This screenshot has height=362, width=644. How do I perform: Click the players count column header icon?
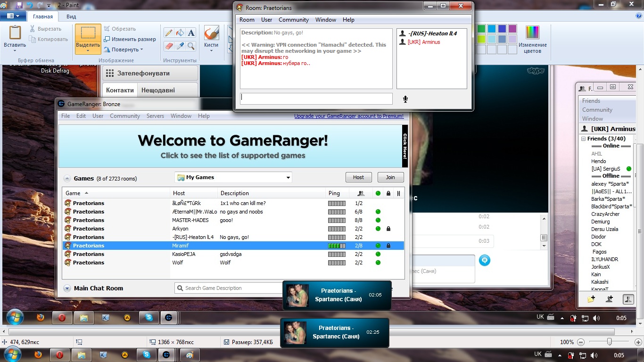tap(361, 193)
